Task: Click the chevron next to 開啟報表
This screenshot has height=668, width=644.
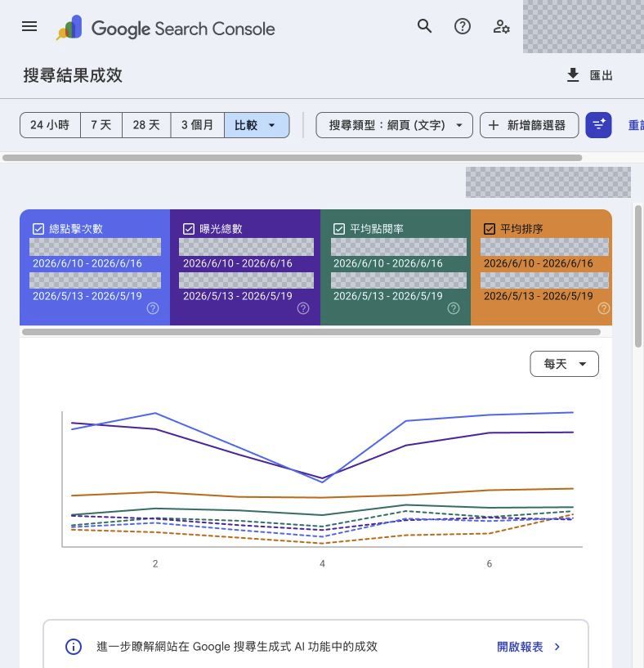Action: coord(557,647)
